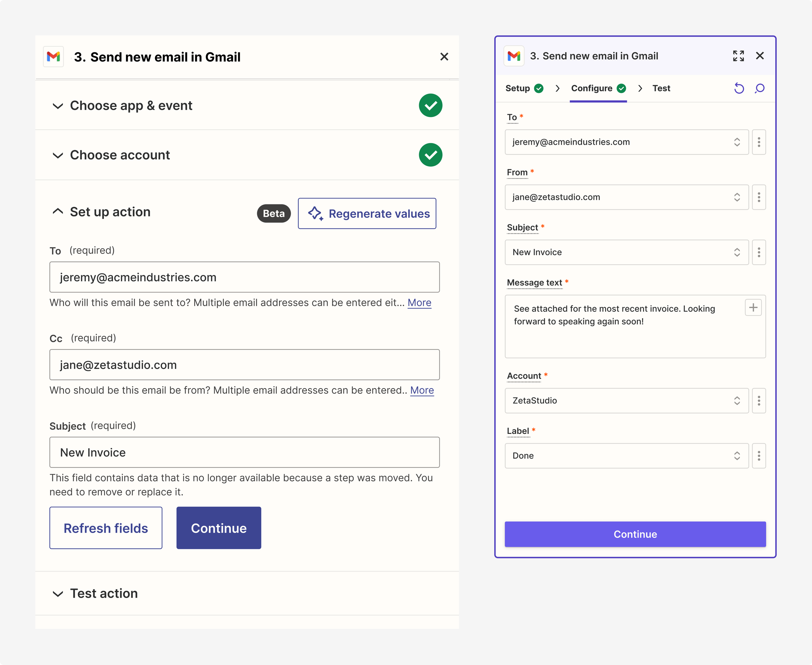
Task: Open the Label dropdown showing Done
Action: tap(626, 456)
